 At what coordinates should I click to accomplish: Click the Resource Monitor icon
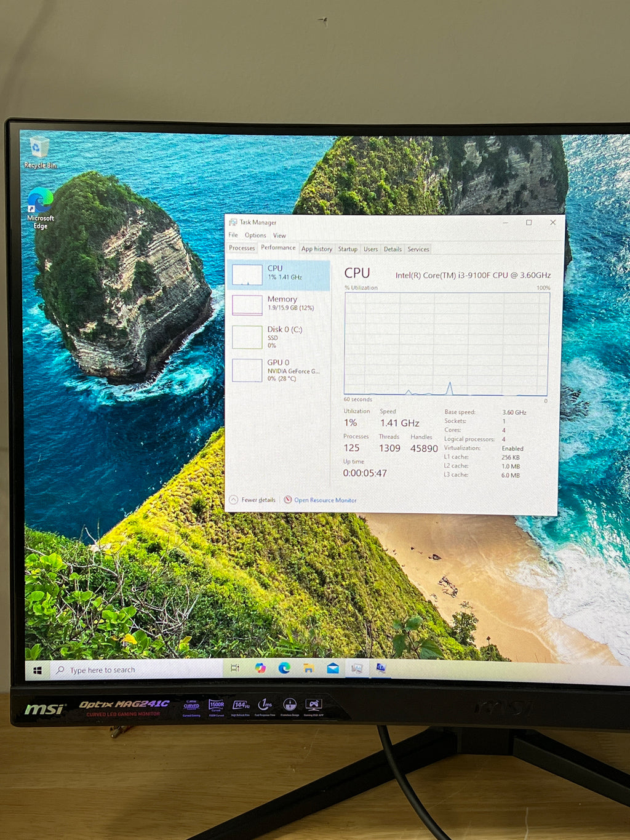[x=287, y=500]
